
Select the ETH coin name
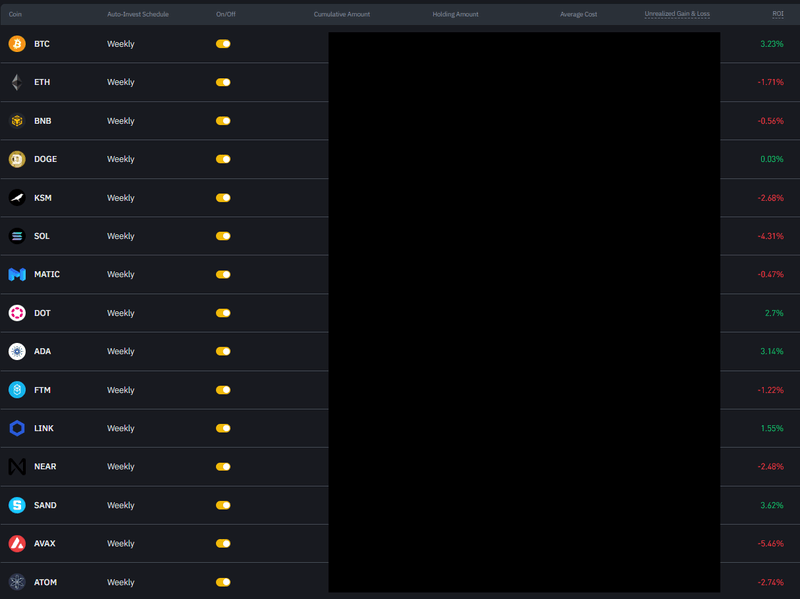click(x=42, y=82)
